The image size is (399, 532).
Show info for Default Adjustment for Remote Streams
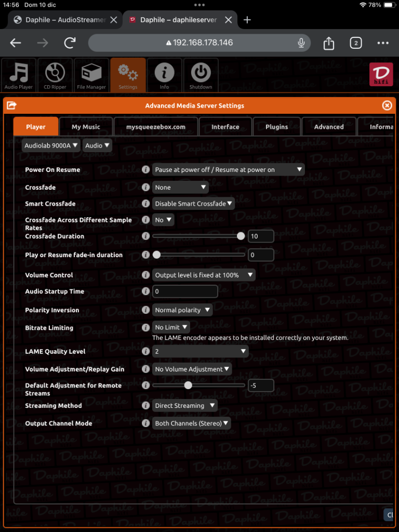point(145,385)
